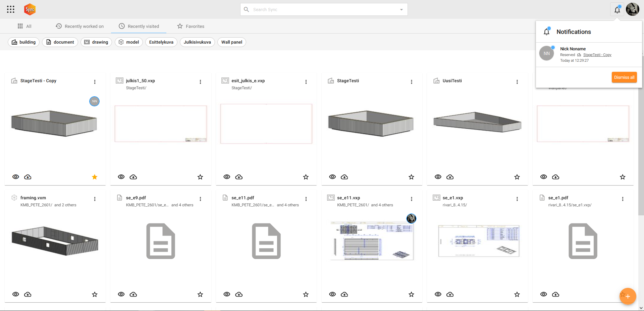This screenshot has height=311, width=644.
Task: Unfavorite StageTesti - Copy star
Action: pyautogui.click(x=95, y=177)
